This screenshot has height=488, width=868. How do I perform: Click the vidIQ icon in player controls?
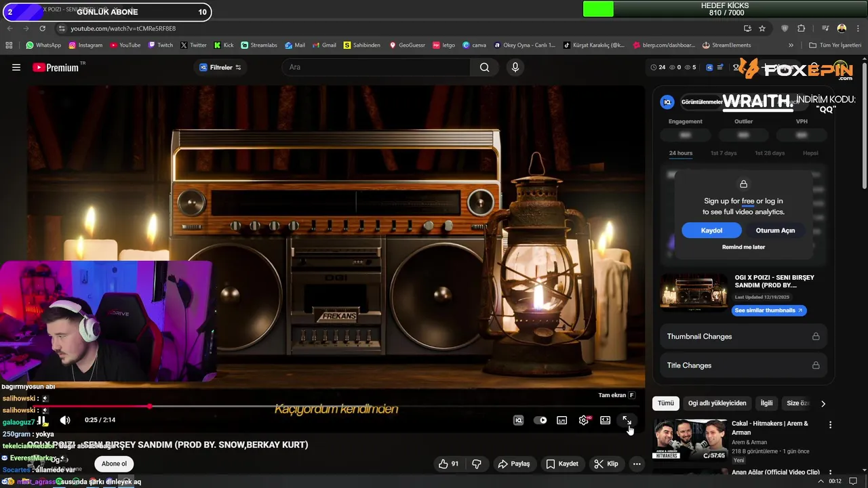[x=518, y=420]
